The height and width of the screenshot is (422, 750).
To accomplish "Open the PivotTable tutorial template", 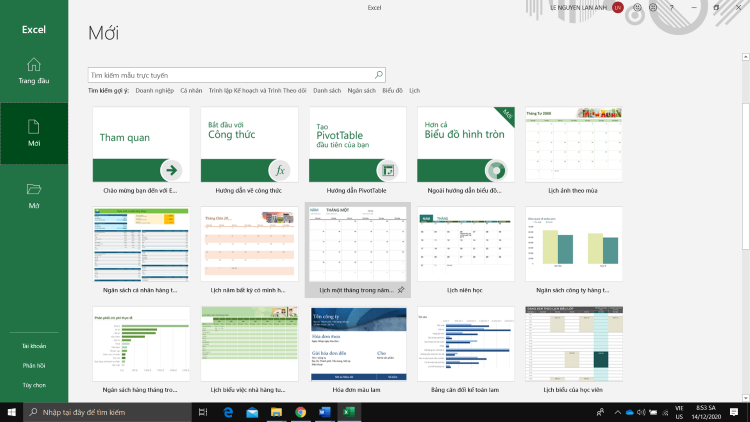I will point(357,144).
